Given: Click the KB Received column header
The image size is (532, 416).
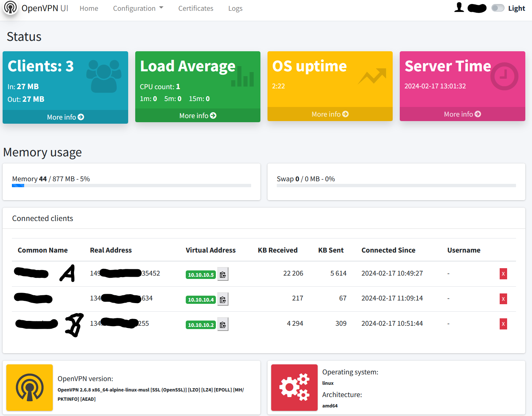Looking at the screenshot, I should [278, 250].
